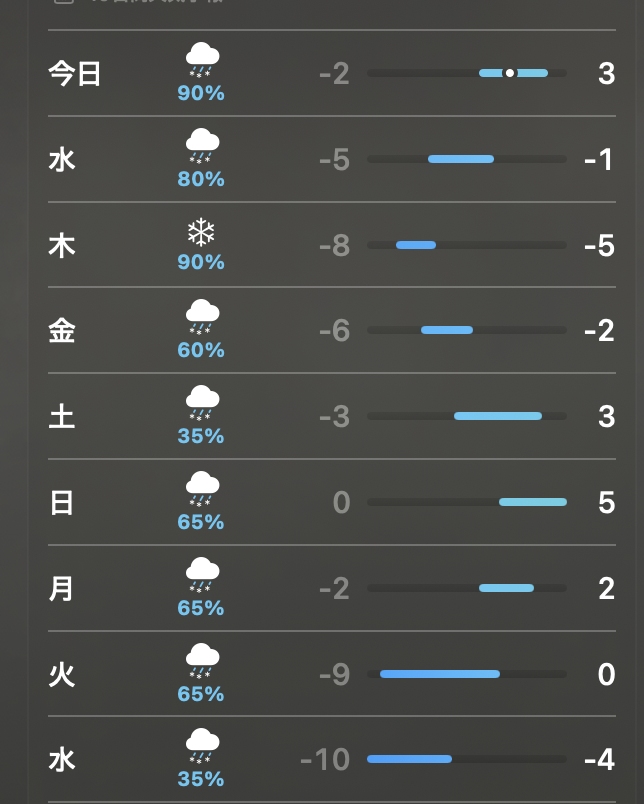Click the sleet icon above 80%
Screen dimensions: 644x804
(x=202, y=146)
